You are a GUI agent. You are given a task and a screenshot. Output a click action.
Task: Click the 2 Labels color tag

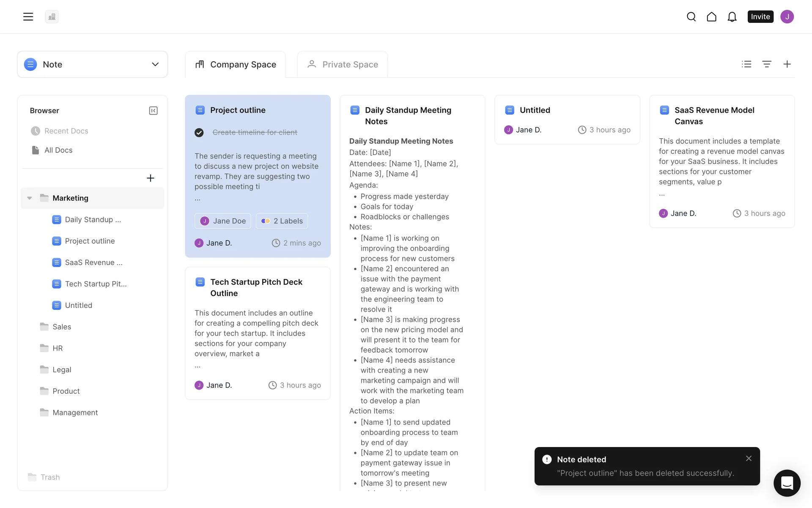(282, 221)
